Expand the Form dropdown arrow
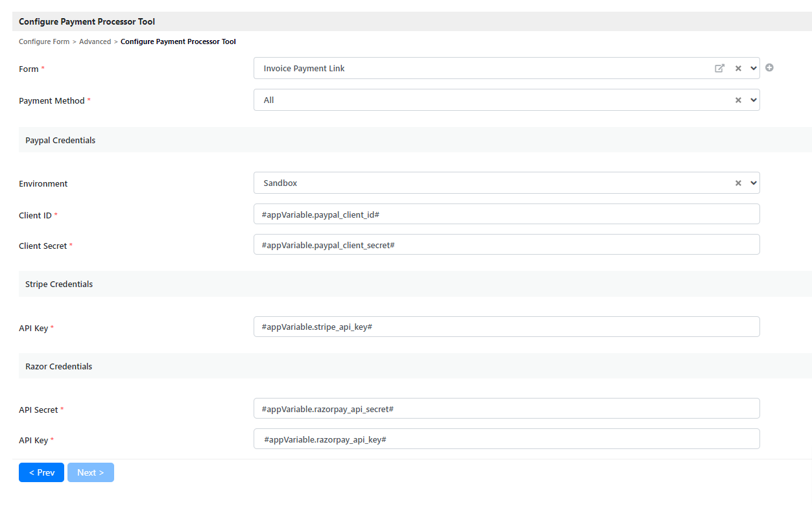Viewport: 812px width, 521px height. click(754, 68)
